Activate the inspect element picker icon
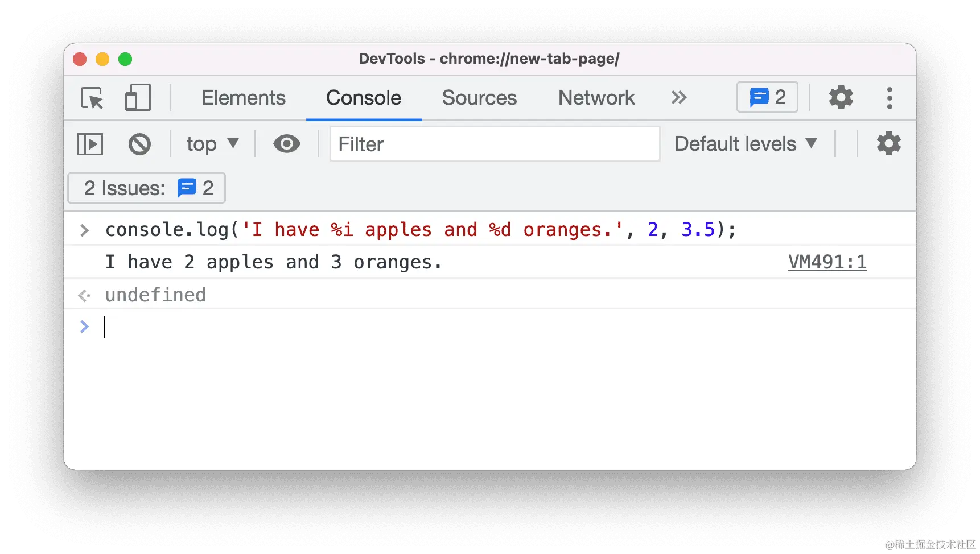The width and height of the screenshot is (980, 554). (x=92, y=98)
